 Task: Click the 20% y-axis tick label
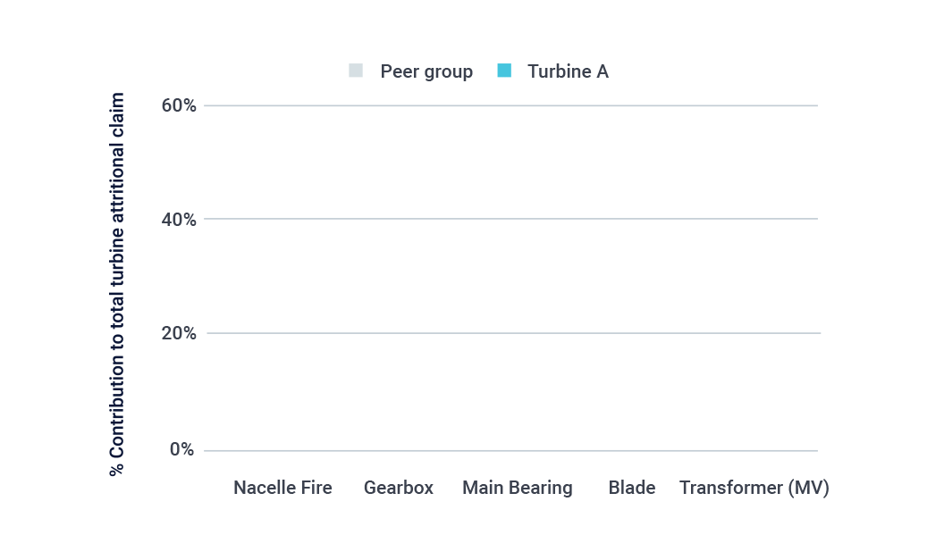pos(179,333)
